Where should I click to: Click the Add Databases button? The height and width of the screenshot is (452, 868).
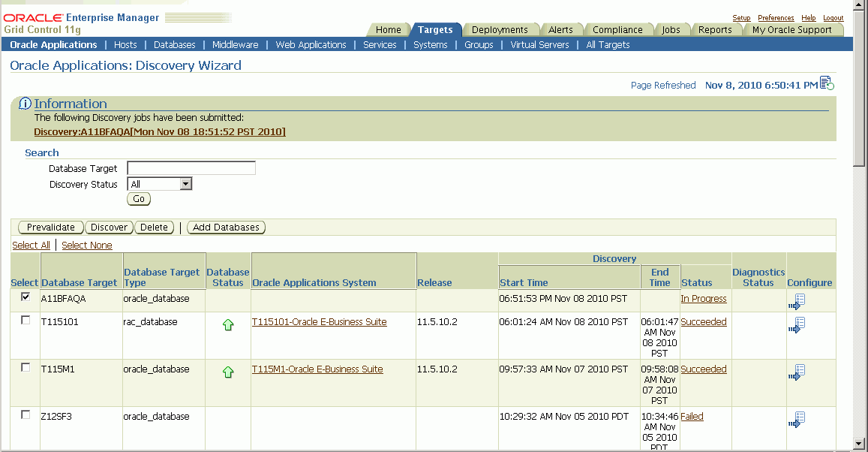226,227
